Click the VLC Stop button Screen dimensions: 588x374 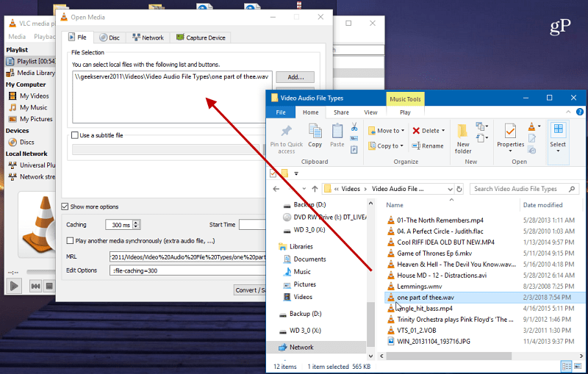tap(49, 287)
